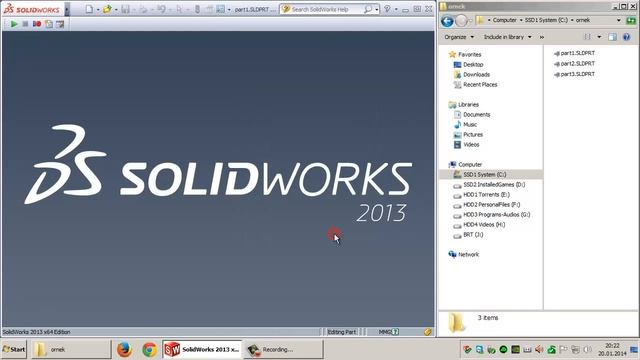Click the Windows Start button
Image resolution: width=640 pixels, height=360 pixels.
[14, 349]
